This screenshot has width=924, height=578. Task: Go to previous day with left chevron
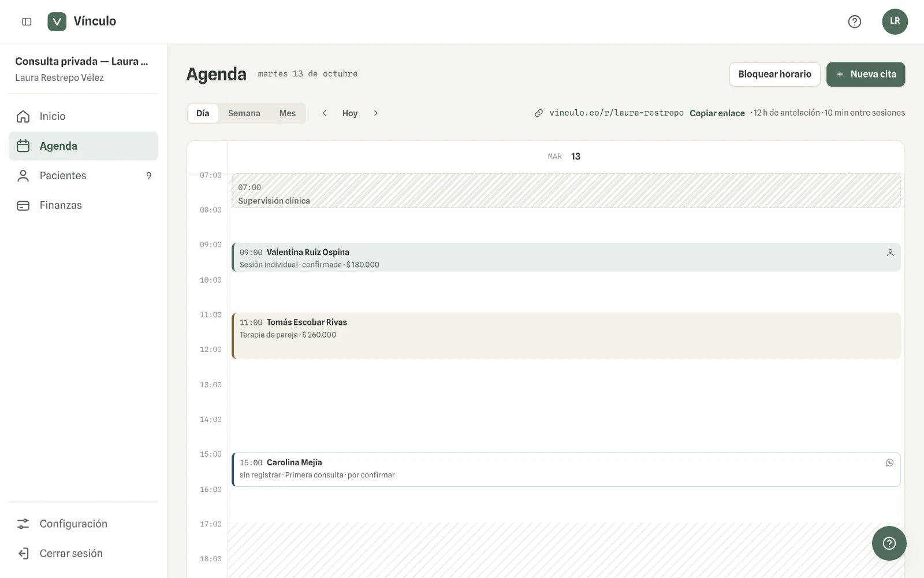click(x=325, y=113)
